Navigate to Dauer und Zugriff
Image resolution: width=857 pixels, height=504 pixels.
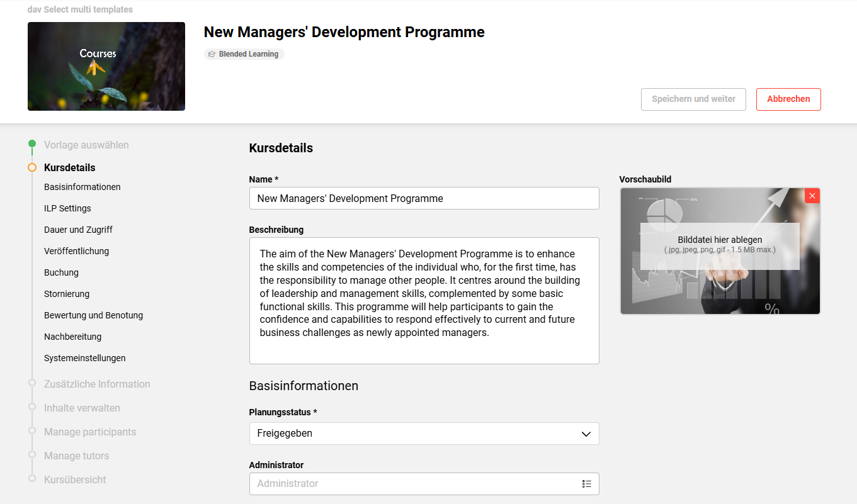pos(78,230)
